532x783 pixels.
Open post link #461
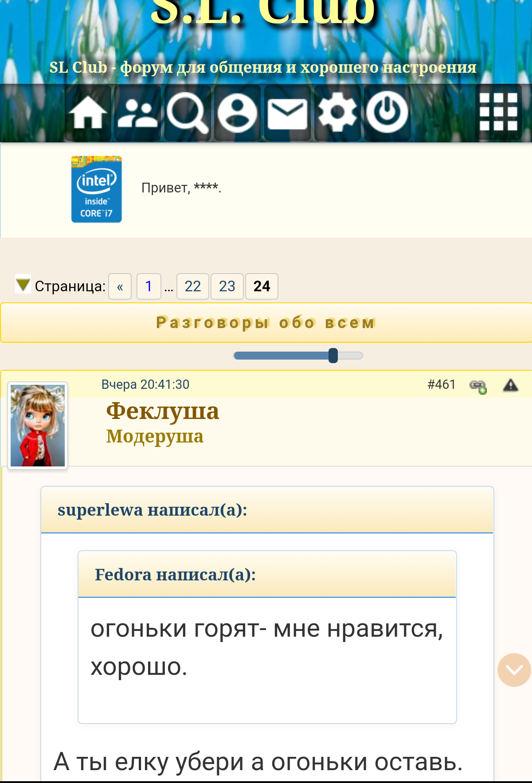click(442, 384)
